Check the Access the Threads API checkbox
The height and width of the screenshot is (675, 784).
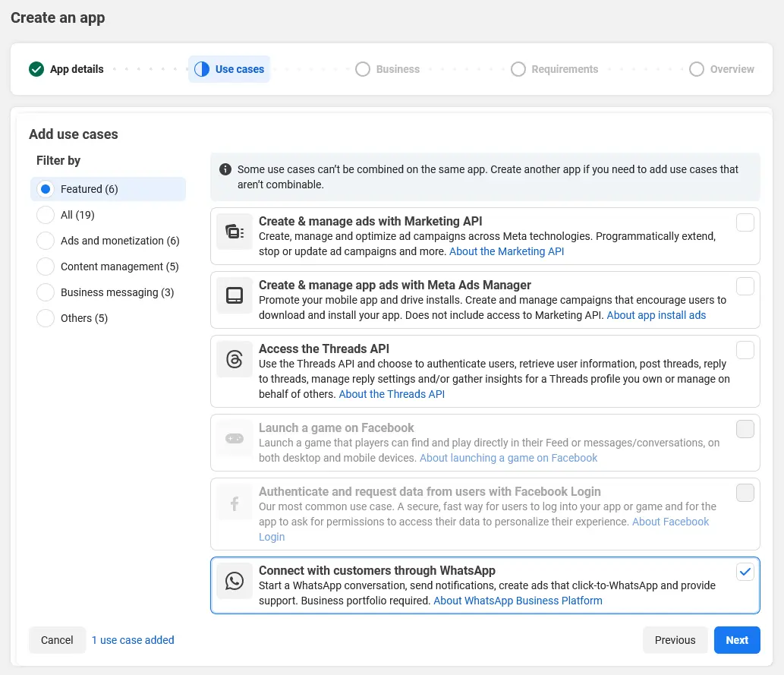(x=745, y=350)
